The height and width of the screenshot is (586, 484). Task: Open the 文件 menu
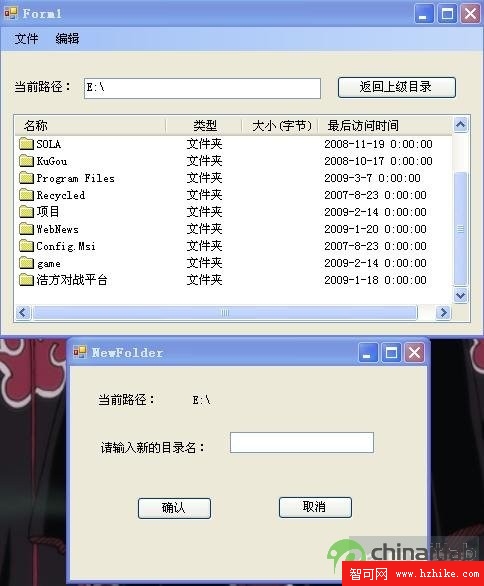pos(26,38)
